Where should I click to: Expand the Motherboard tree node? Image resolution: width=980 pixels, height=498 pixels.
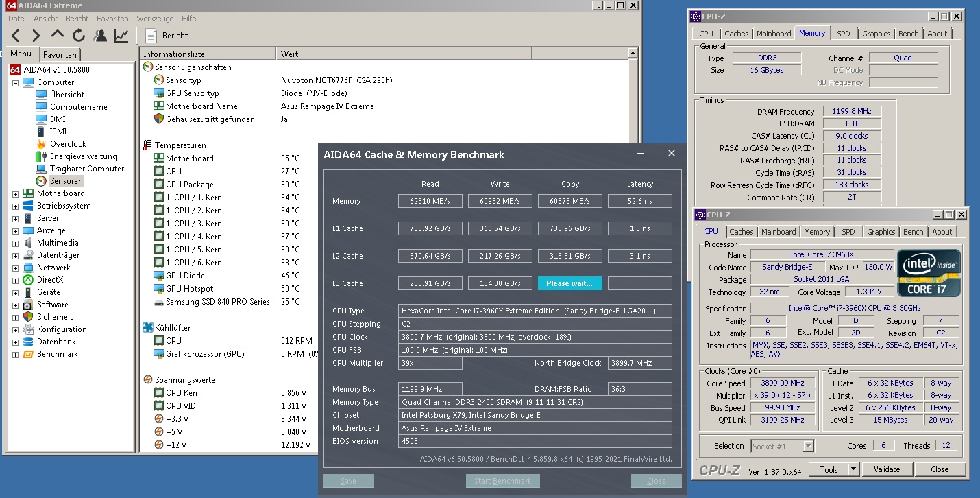tap(15, 193)
